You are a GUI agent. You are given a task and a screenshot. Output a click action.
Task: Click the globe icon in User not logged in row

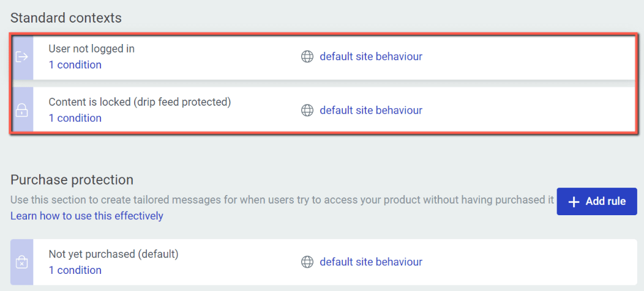point(307,57)
